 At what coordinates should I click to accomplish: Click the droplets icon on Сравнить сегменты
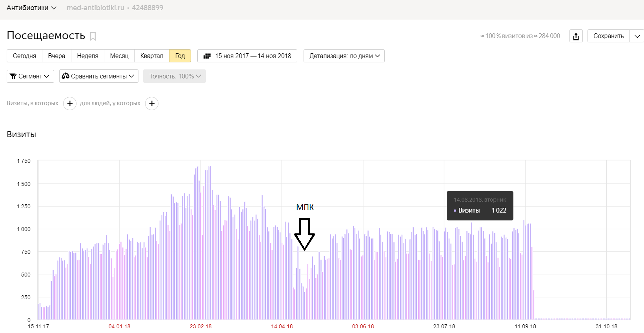point(65,76)
